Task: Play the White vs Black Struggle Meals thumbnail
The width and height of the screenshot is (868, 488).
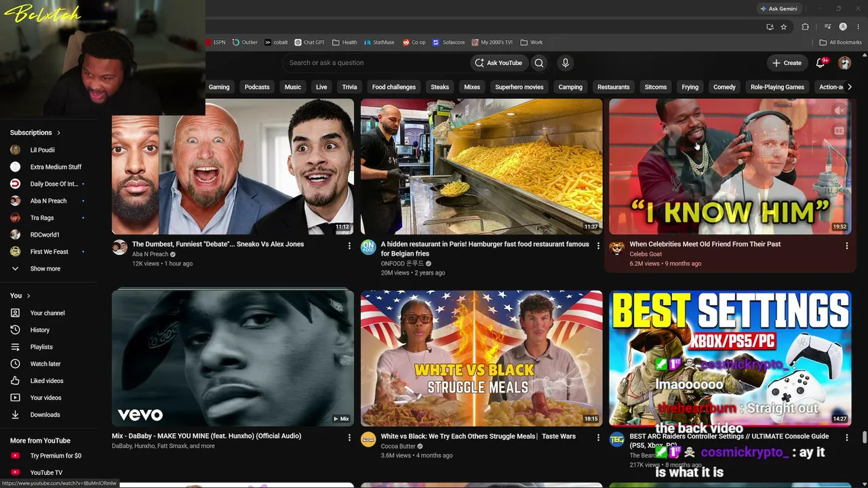Action: point(481,359)
